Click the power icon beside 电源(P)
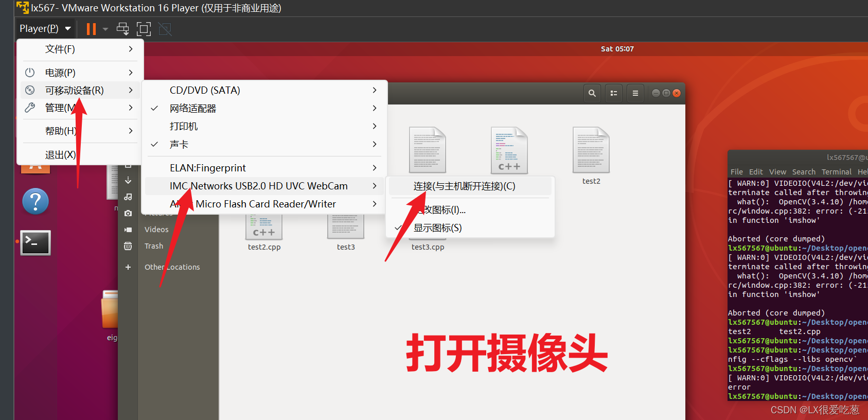868x420 pixels. click(30, 73)
